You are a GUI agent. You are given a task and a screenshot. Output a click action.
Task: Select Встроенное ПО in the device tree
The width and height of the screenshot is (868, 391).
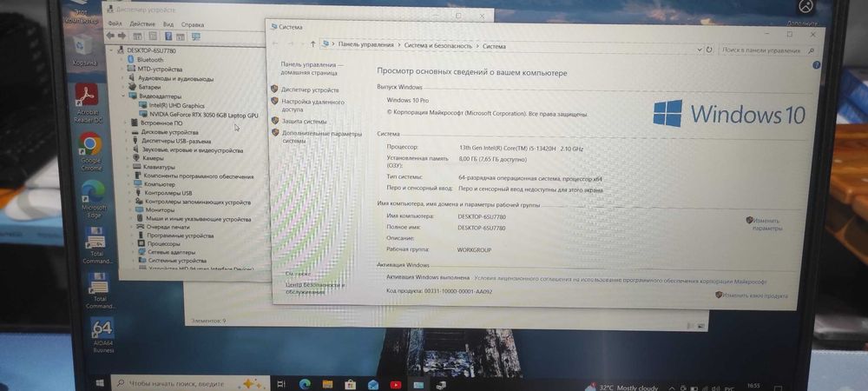tap(161, 123)
